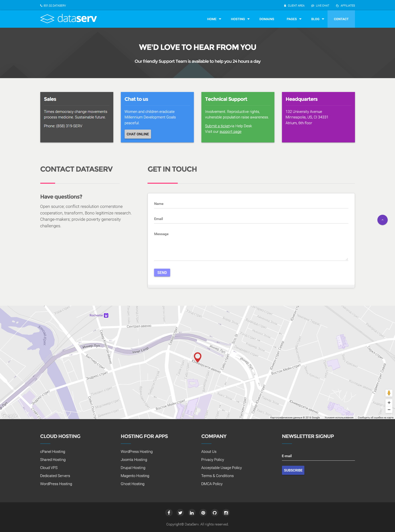Open the Dedicated Servers footer link
Screen dimensions: 395x532
[x=55, y=476]
